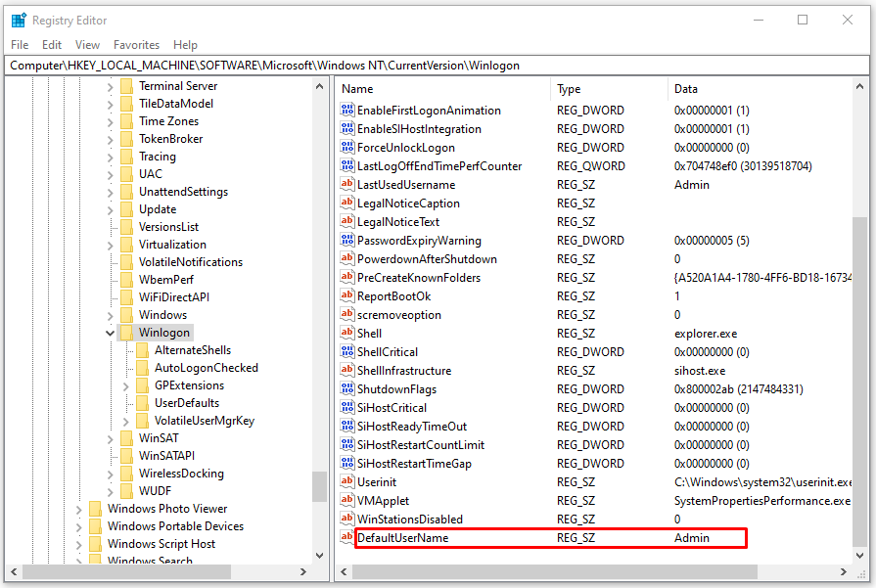Image resolution: width=876 pixels, height=588 pixels.
Task: Click the string icon beside ReportBootOk
Action: pyautogui.click(x=346, y=295)
